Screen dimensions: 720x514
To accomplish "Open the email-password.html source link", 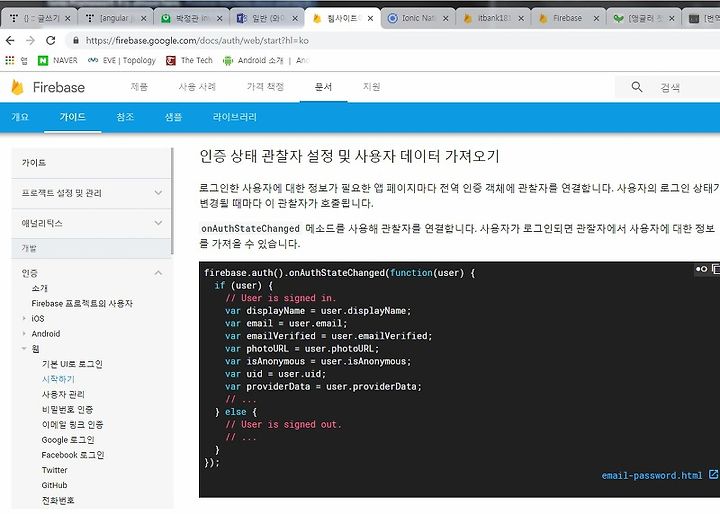I will (x=652, y=475).
